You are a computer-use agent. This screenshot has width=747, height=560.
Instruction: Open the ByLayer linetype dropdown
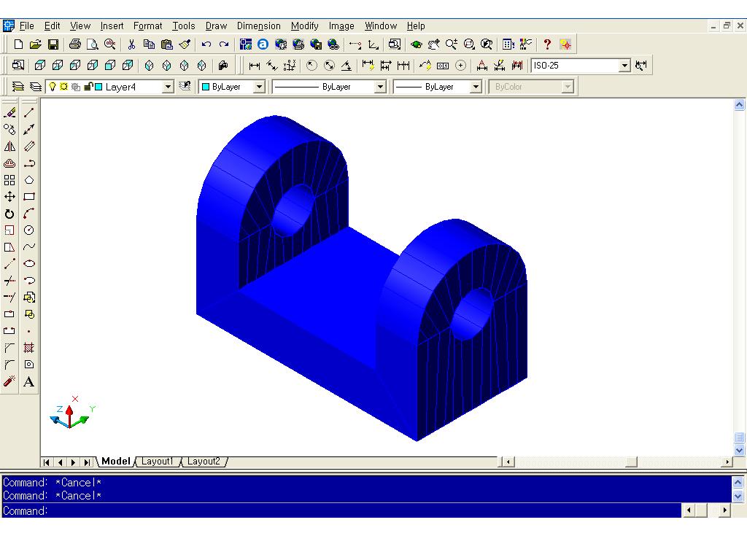click(x=380, y=87)
